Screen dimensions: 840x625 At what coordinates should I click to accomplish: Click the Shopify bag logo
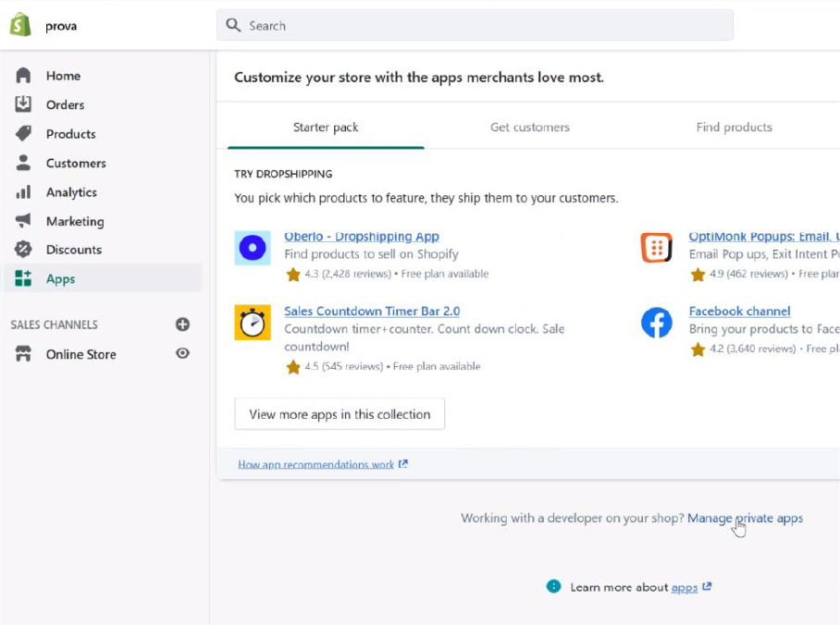tap(20, 25)
